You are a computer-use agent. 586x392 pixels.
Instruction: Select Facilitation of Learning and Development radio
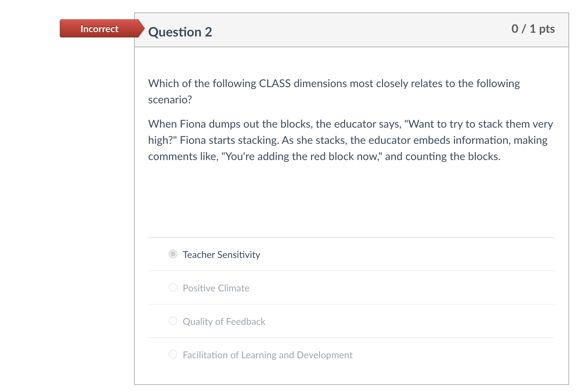tap(173, 354)
